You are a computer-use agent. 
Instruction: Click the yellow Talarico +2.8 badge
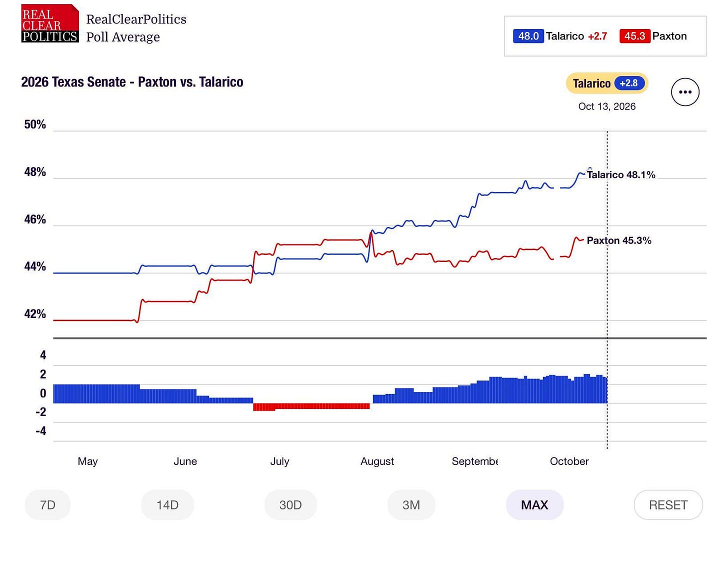point(606,83)
